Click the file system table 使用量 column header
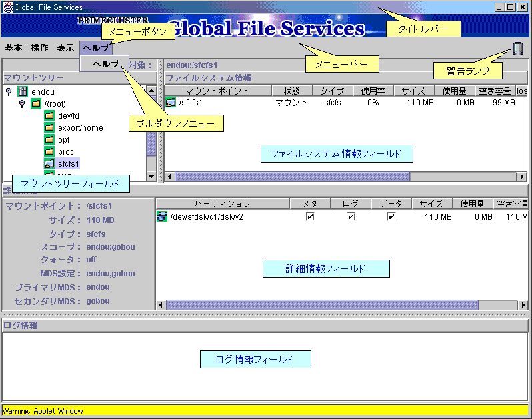 point(455,91)
